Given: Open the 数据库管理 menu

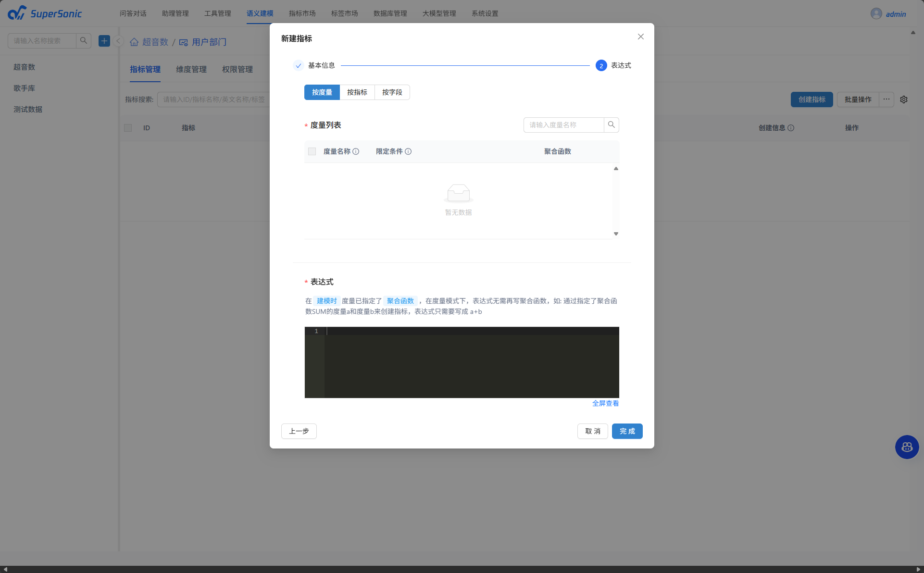Looking at the screenshot, I should (x=390, y=13).
